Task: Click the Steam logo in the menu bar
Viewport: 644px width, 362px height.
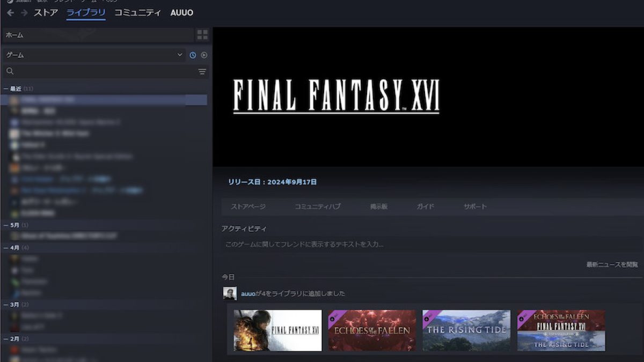Action: (x=11, y=3)
